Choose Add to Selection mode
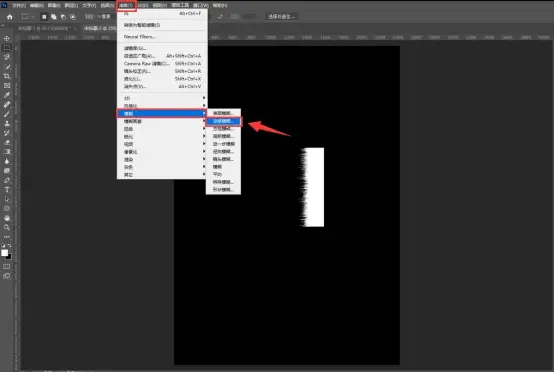554x373 pixels. [54, 17]
